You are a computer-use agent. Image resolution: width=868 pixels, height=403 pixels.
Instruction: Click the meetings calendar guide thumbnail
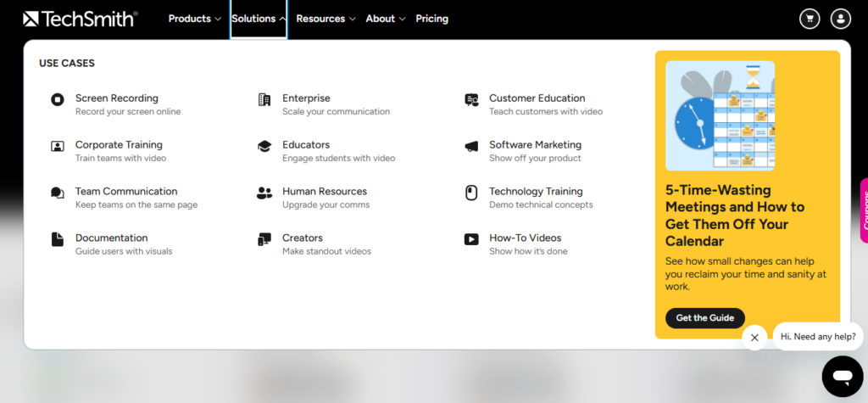click(x=720, y=116)
